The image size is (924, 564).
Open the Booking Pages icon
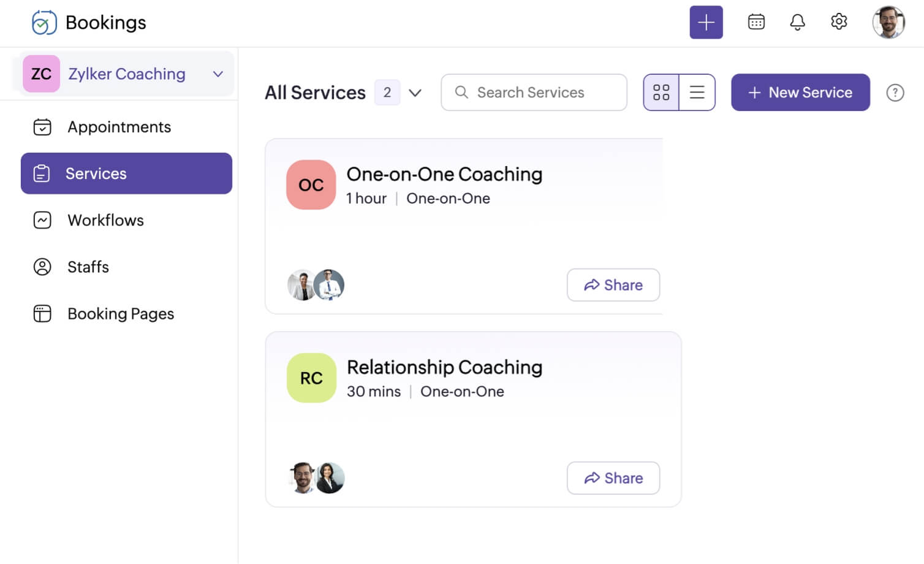click(42, 313)
